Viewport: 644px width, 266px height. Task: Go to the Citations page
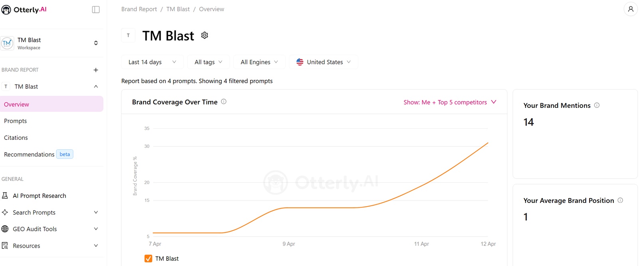16,138
